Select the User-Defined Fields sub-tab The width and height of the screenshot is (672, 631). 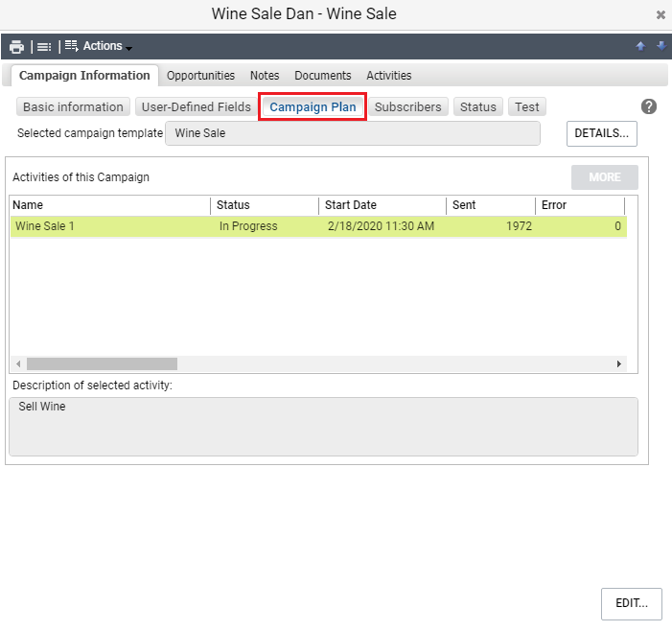pyautogui.click(x=197, y=106)
